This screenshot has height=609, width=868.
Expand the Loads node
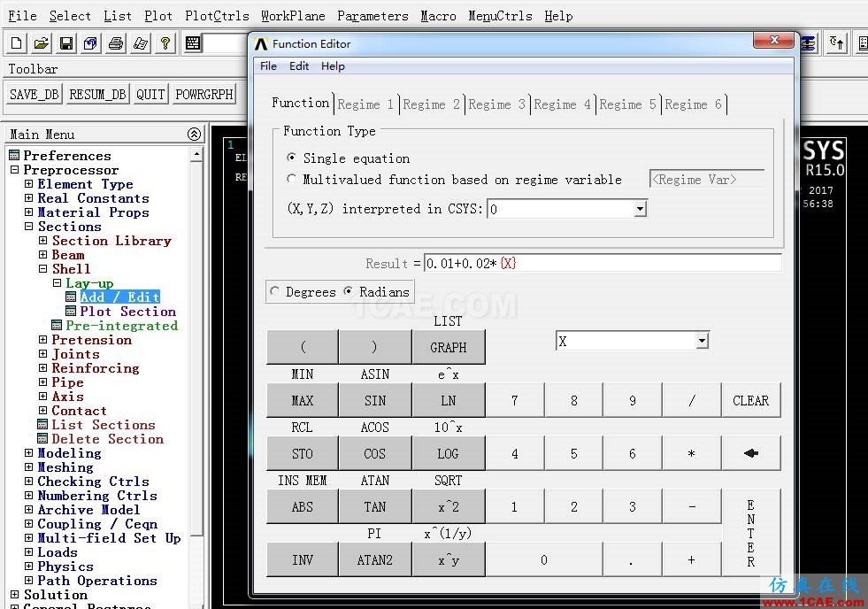click(29, 552)
